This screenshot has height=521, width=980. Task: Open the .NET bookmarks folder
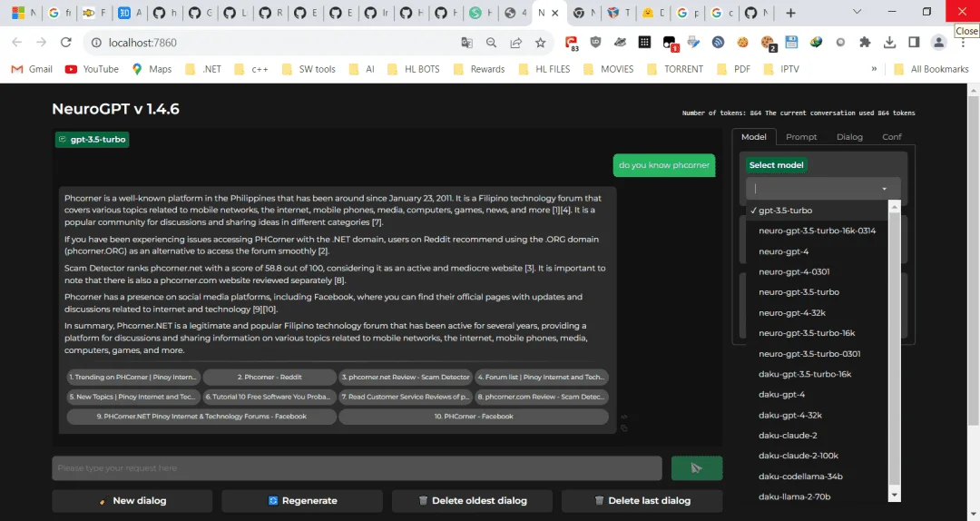click(203, 69)
